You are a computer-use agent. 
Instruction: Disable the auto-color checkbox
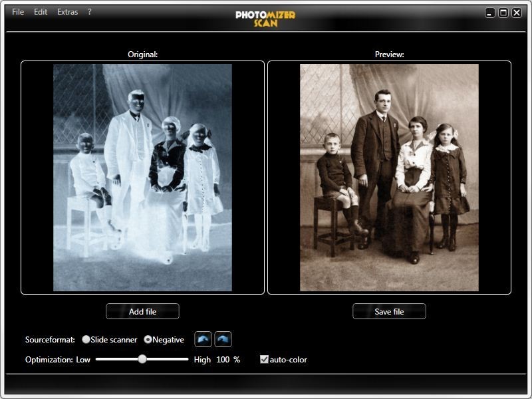[264, 360]
